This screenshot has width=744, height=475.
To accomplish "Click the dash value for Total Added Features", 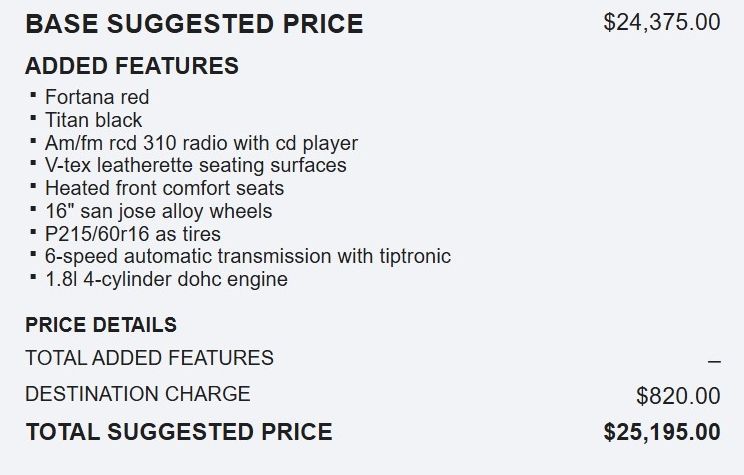I will 713,361.
